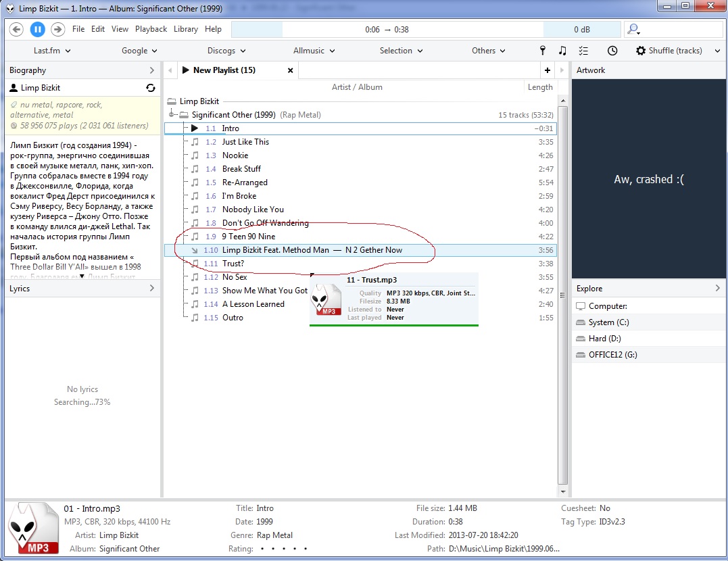Adjust the 0 dB volume bar
Screen dimensions: 728x561
pos(581,30)
